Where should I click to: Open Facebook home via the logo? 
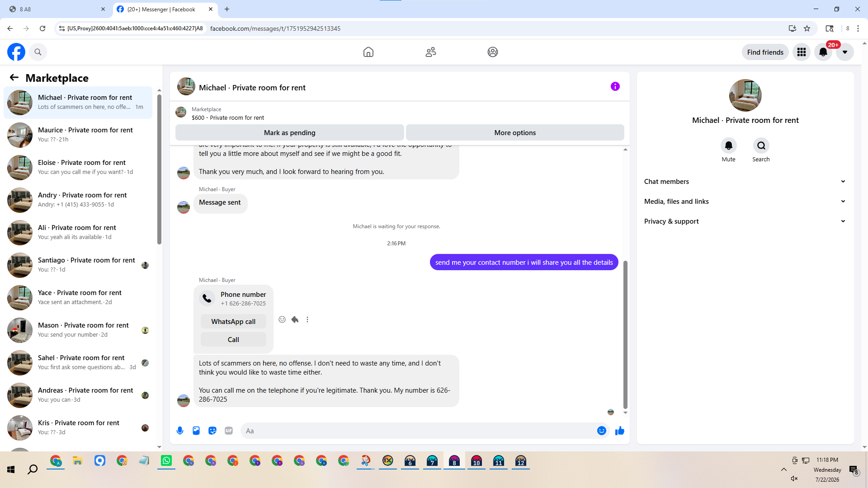[16, 52]
